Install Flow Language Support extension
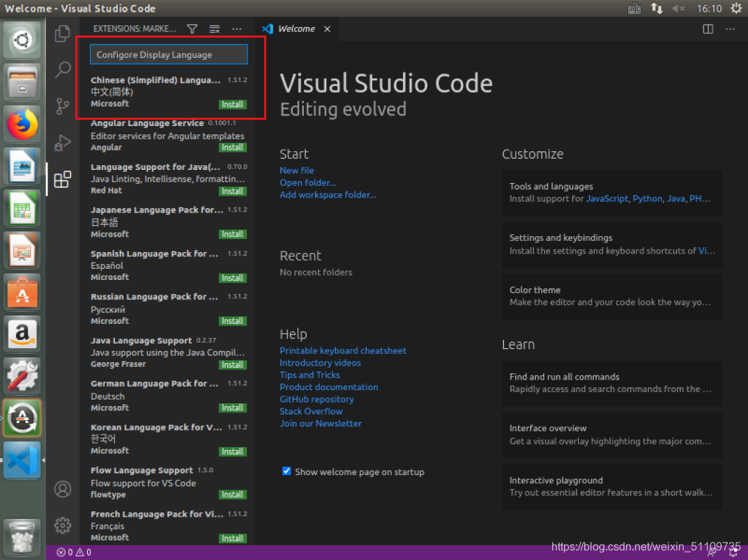This screenshot has width=748, height=560. click(x=232, y=495)
